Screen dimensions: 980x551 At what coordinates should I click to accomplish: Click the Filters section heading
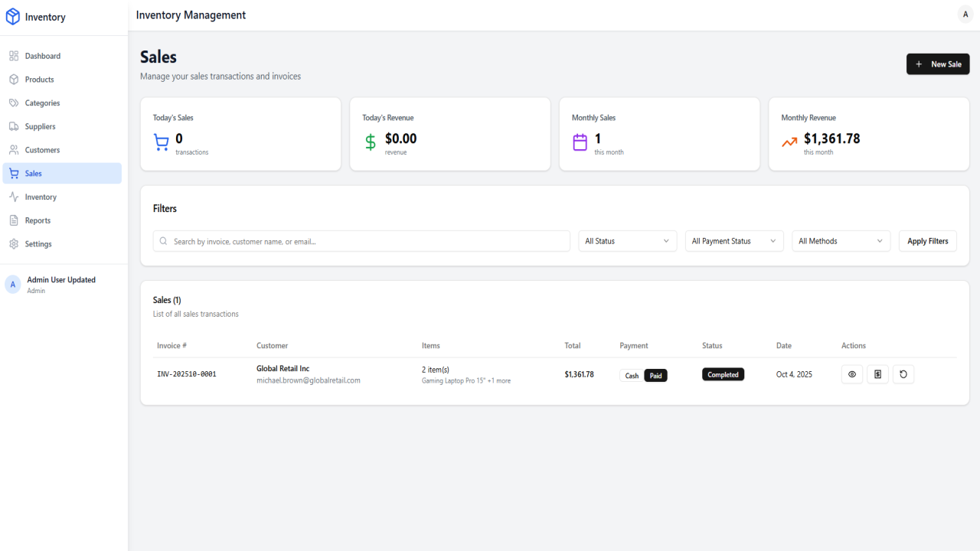point(165,208)
